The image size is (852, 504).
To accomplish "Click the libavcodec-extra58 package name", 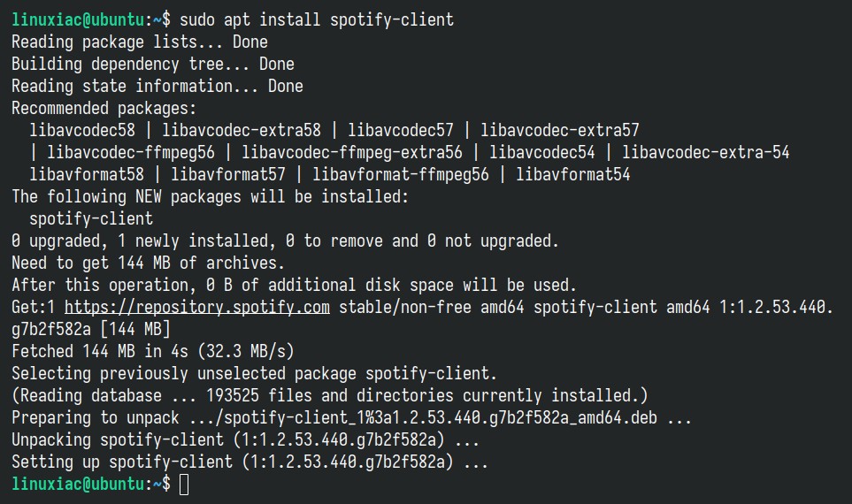I will [x=242, y=130].
